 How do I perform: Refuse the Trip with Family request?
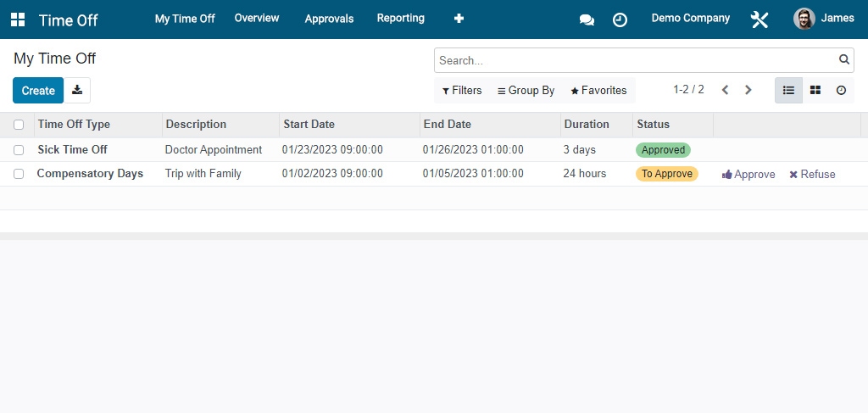pyautogui.click(x=812, y=175)
